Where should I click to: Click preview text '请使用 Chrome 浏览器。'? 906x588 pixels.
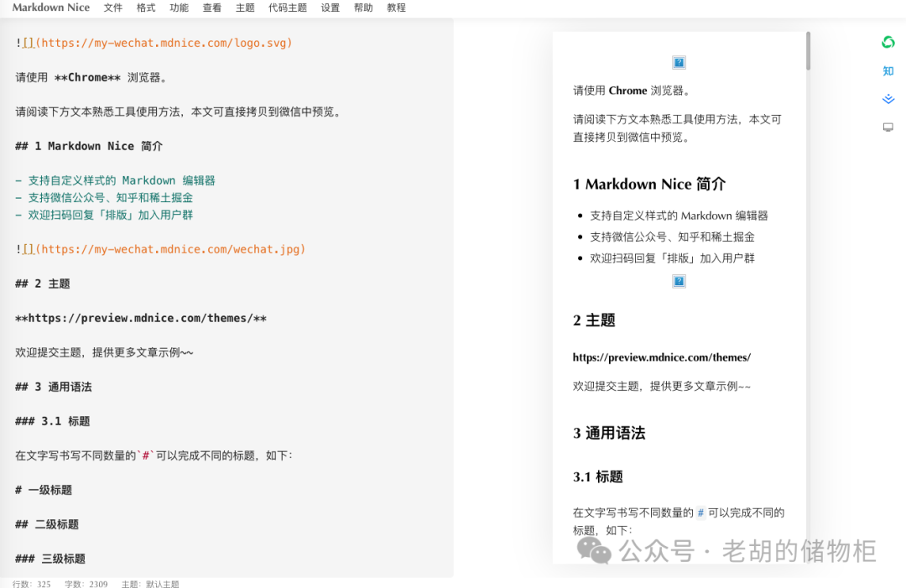(x=631, y=91)
